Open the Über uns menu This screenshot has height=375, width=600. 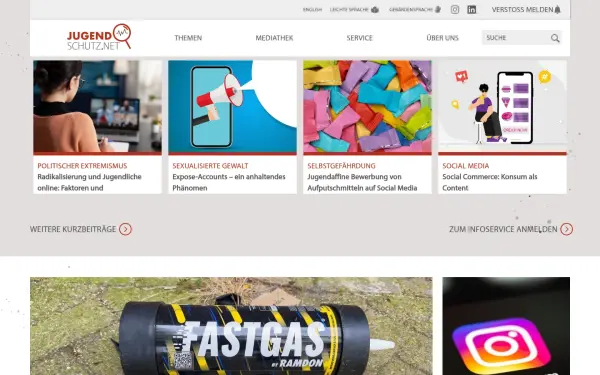(442, 38)
